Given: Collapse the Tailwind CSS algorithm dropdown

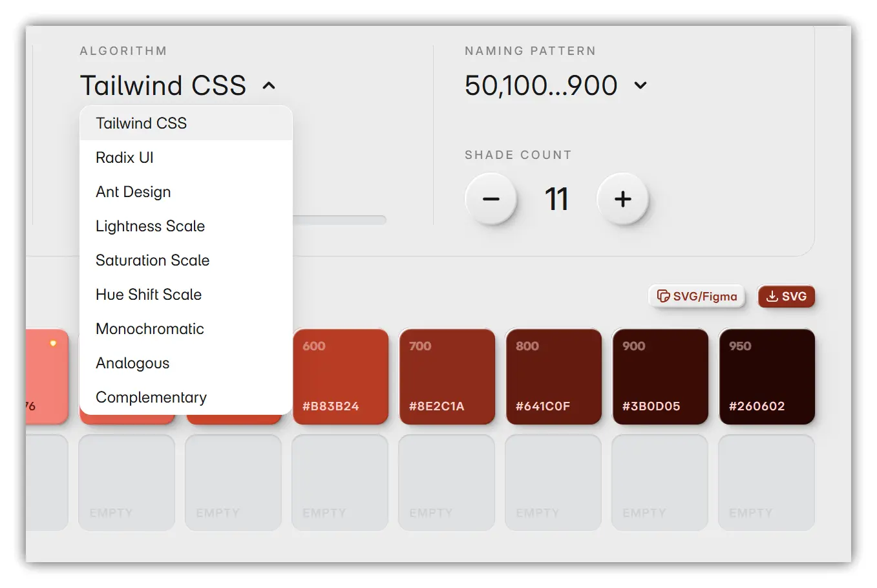Looking at the screenshot, I should (178, 85).
